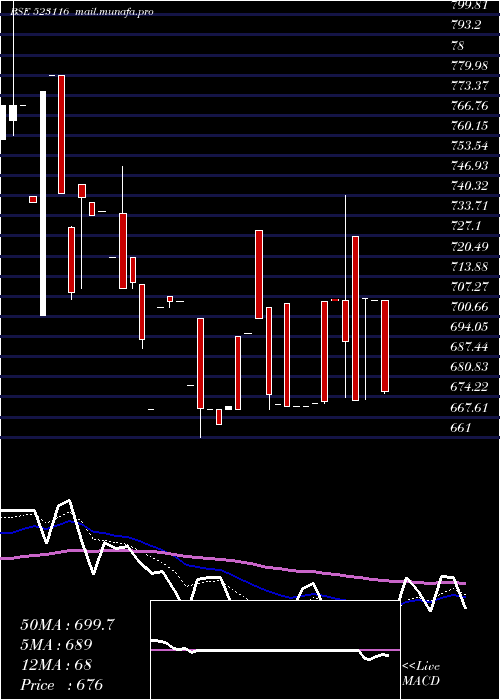Screen dimensions: 500x700
Task: Click the 50MA : 699.7 readout
Action: click(68, 625)
